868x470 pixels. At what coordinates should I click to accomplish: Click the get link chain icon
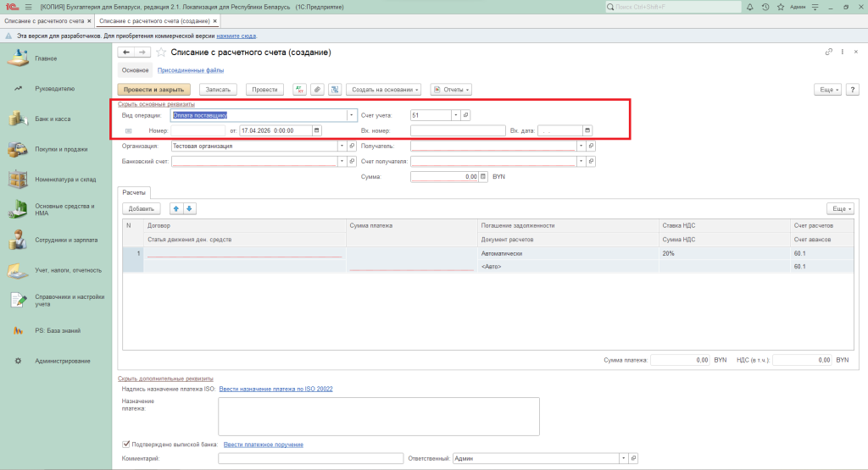click(x=829, y=53)
